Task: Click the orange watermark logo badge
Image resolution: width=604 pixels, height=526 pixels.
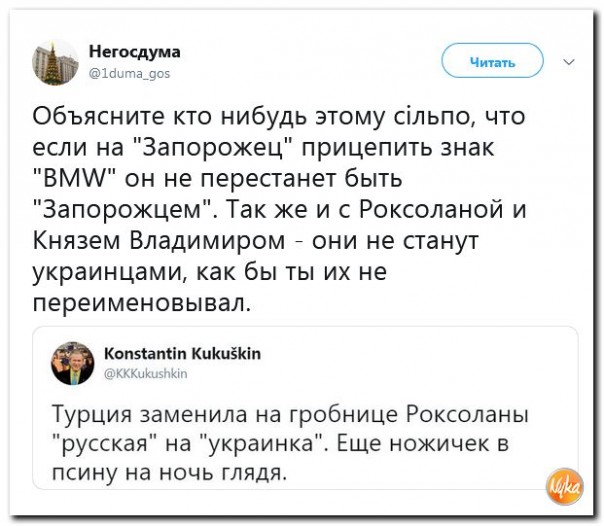Action: (x=565, y=486)
